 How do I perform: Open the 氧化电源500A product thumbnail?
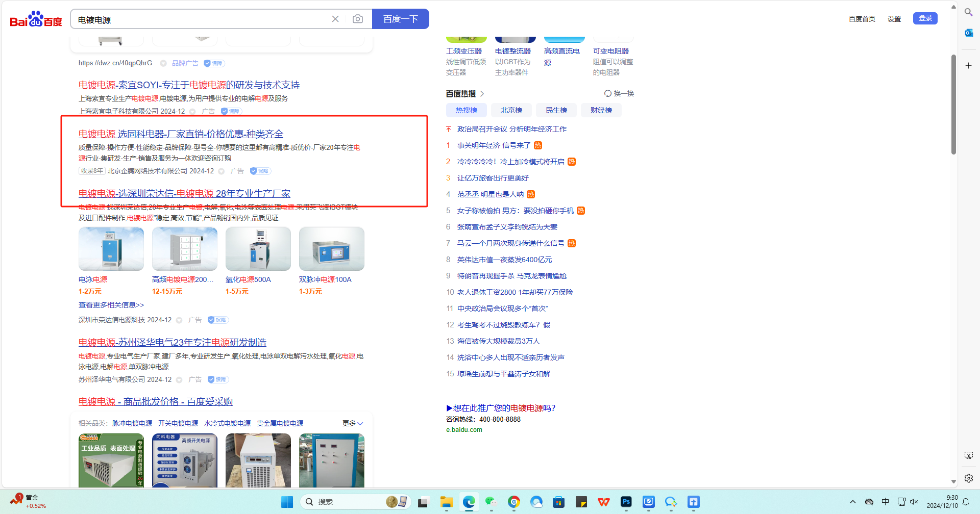(x=258, y=249)
